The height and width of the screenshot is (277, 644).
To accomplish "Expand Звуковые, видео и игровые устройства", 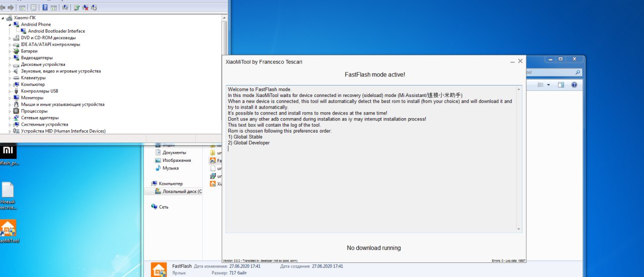I will coord(10,71).
